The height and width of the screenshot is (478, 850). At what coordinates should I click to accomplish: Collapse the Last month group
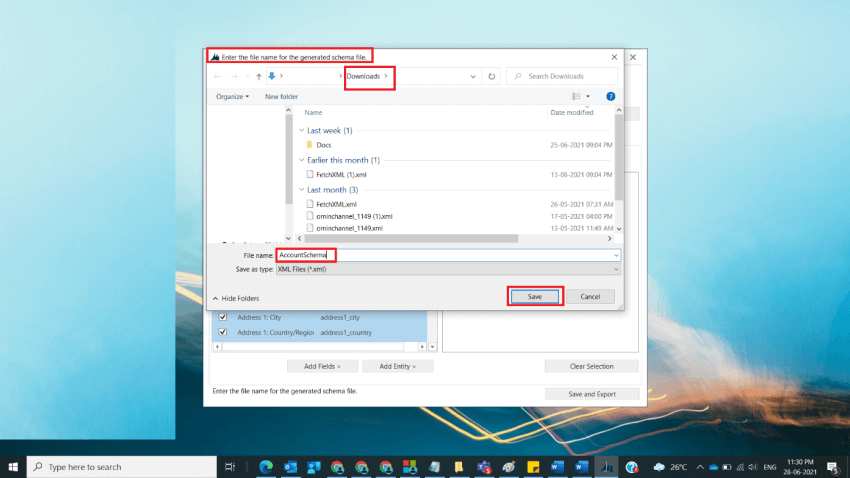(302, 190)
